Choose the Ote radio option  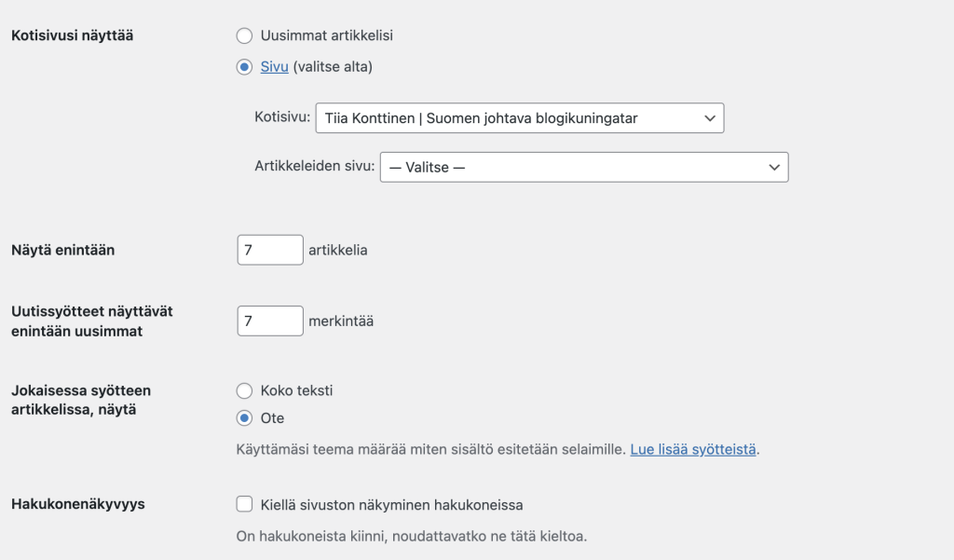244,418
